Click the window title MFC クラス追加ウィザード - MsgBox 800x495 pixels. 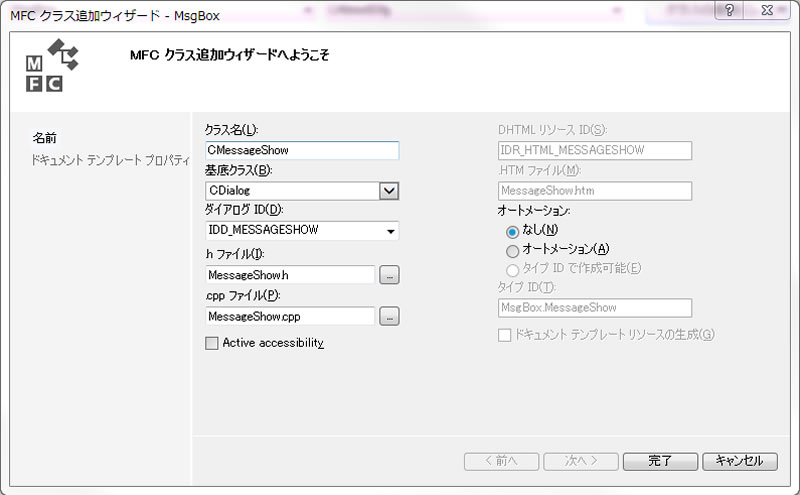click(115, 15)
